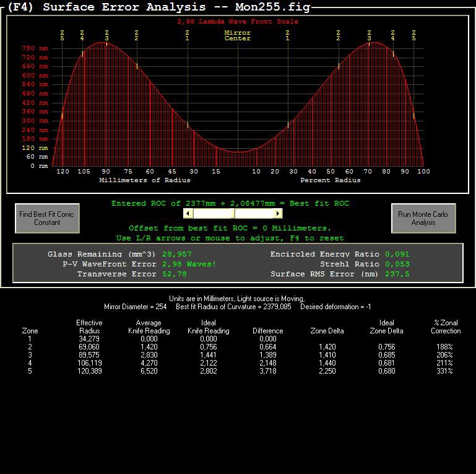This screenshot has width=476, height=474.
Task: Click the 2,98 Lambda Wave Front Scale title
Action: point(238,22)
